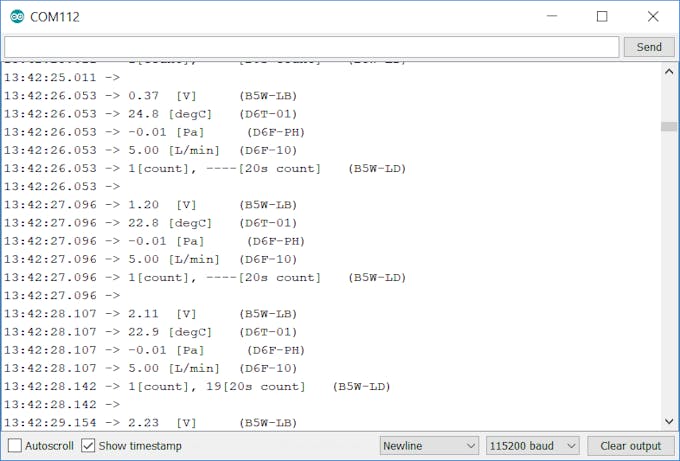
Task: Enable the Autoscroll checkbox
Action: 15,445
